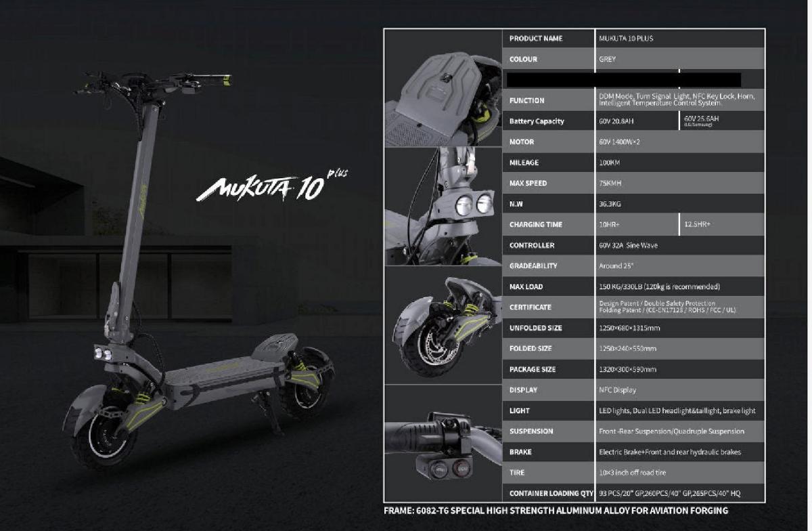Click the LIGHT label
Viewport: 812px width, 531px height.
coord(520,410)
